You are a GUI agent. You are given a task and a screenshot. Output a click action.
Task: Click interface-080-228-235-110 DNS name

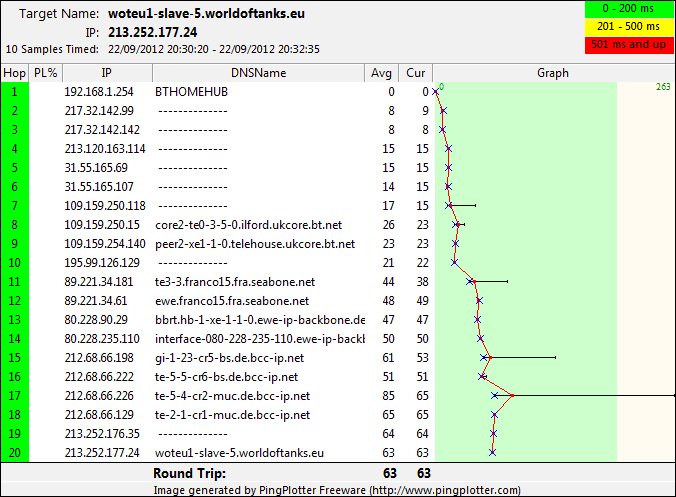[260, 339]
